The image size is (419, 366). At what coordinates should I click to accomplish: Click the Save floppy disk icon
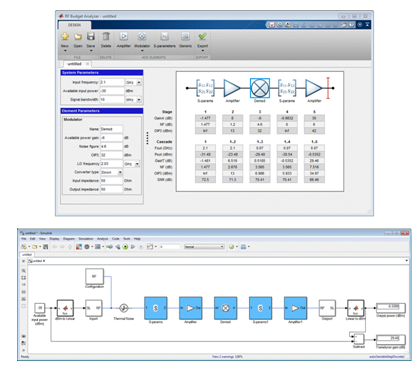tap(91, 36)
